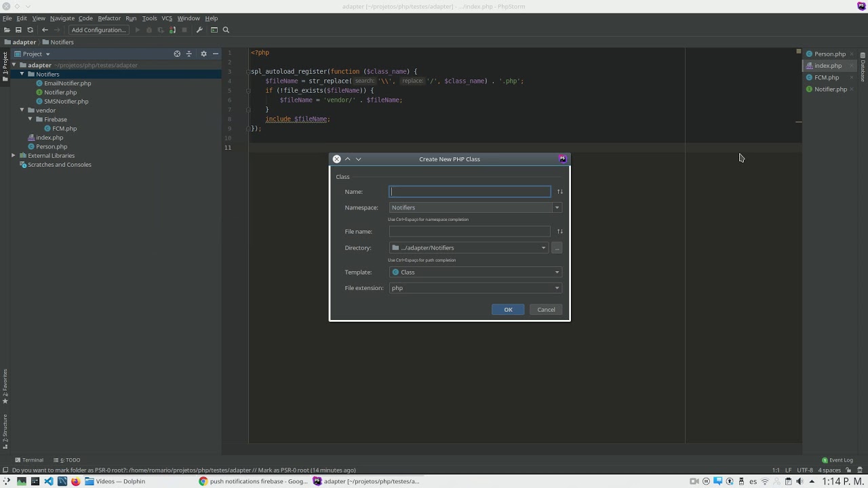Click the sort arrows beside Name field

pyautogui.click(x=559, y=192)
